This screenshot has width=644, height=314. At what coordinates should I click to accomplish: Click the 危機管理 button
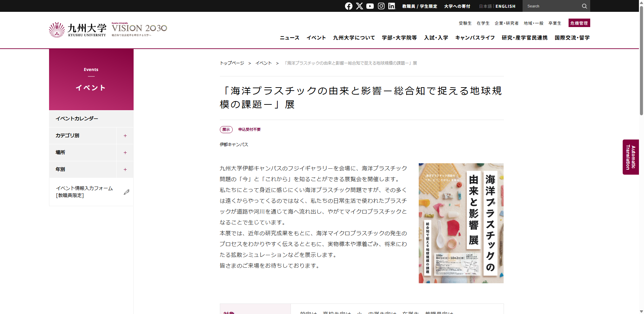(579, 23)
